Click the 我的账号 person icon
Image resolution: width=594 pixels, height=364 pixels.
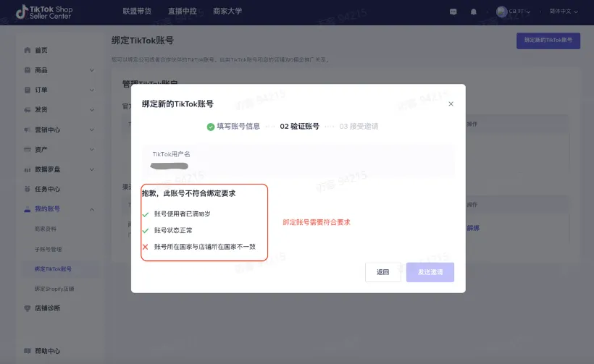tap(28, 209)
